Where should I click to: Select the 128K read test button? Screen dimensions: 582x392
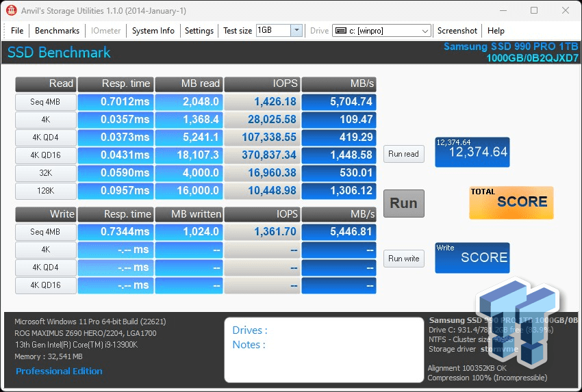(x=46, y=191)
